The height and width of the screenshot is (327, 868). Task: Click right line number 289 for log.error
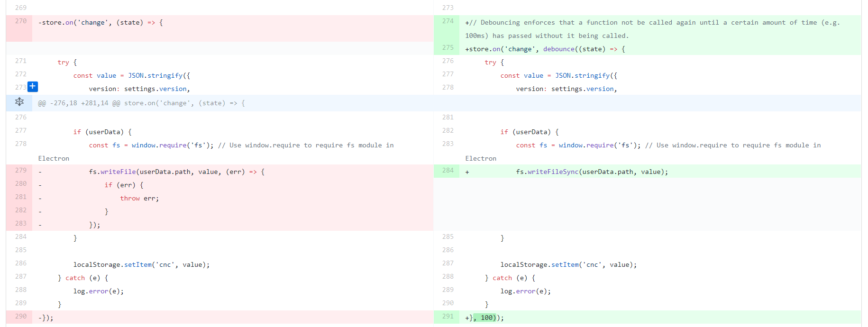(448, 290)
